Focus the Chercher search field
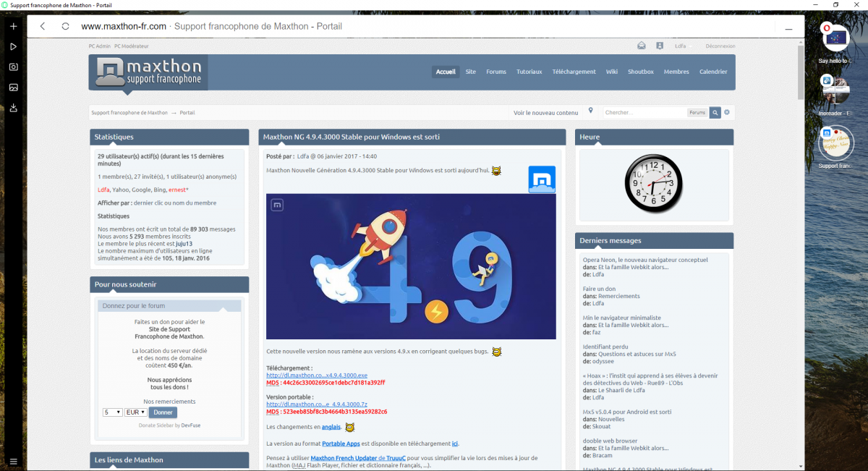This screenshot has height=471, width=868. pyautogui.click(x=644, y=112)
